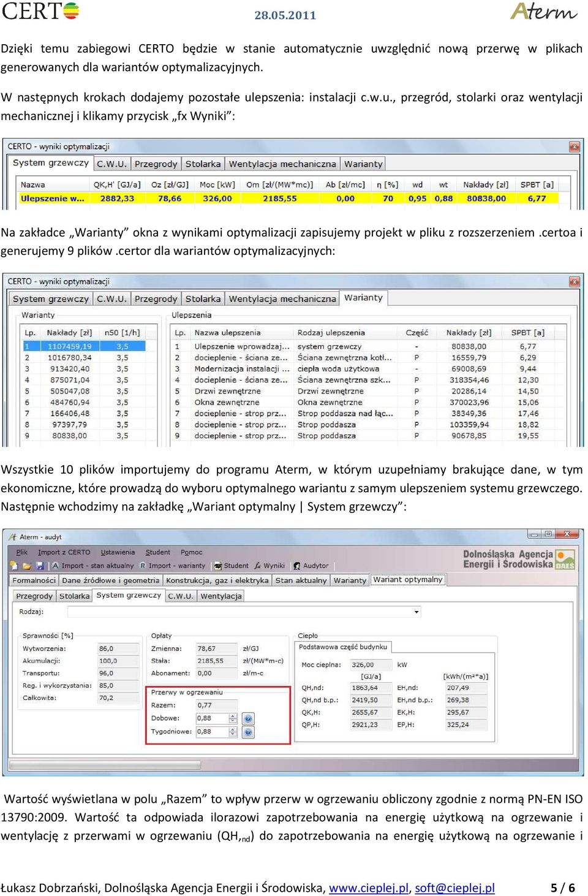The image size is (588, 896).
Task: Click Import - stan aktualny toolbar button
Action: (x=92, y=566)
